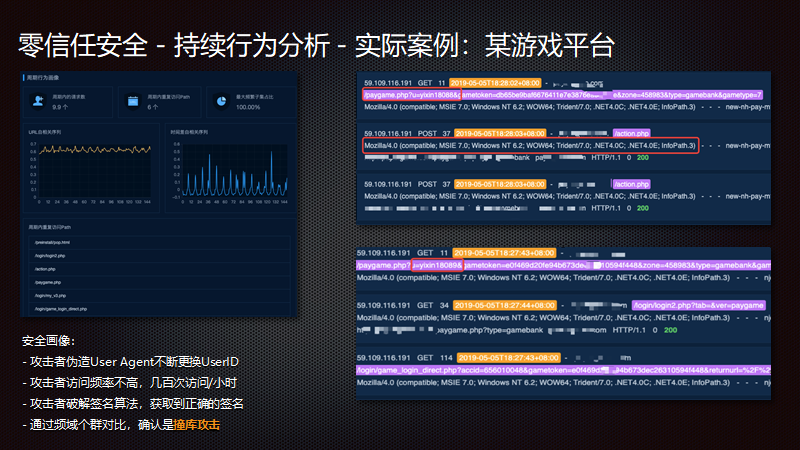
Task: Click the /login/game_login_direct.php?accid highlighted URL
Action: tap(563, 370)
